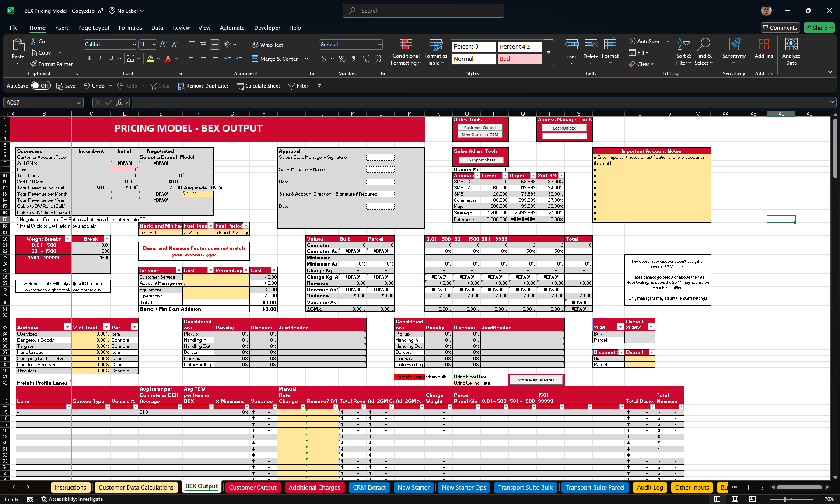
Task: Click the vertical scrollbar thumb
Action: click(835, 149)
